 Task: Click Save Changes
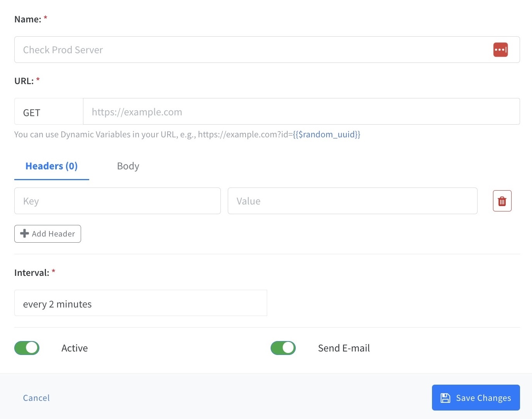(476, 398)
